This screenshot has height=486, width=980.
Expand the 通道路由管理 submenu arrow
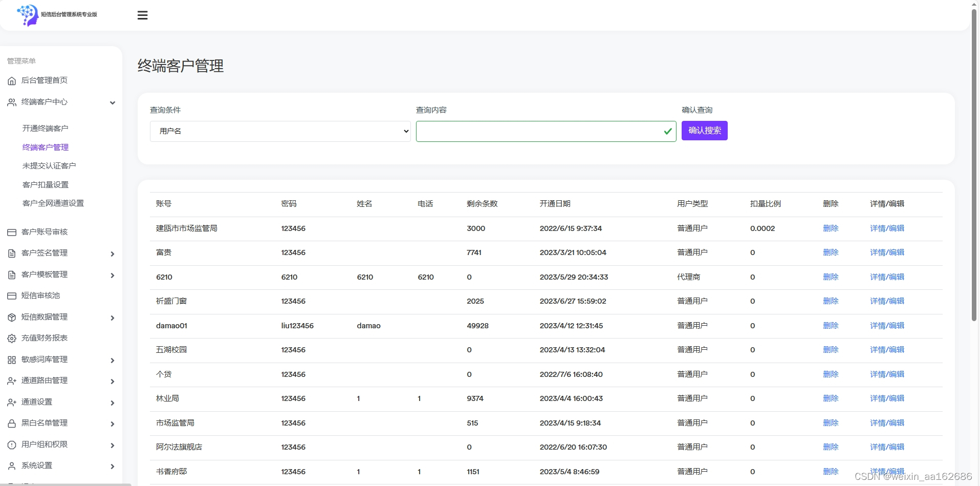coord(113,382)
